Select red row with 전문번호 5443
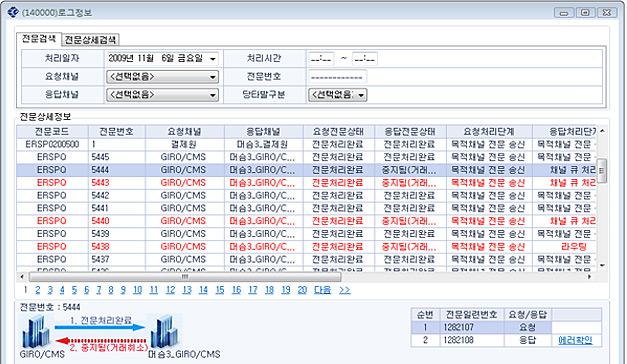The height and width of the screenshot is (364, 627). (x=306, y=183)
